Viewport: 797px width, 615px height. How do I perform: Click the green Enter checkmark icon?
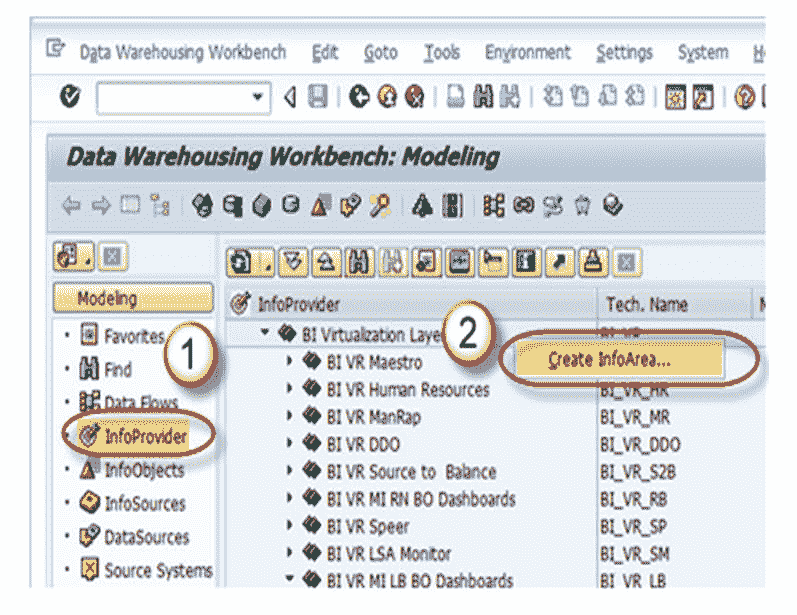[x=70, y=96]
